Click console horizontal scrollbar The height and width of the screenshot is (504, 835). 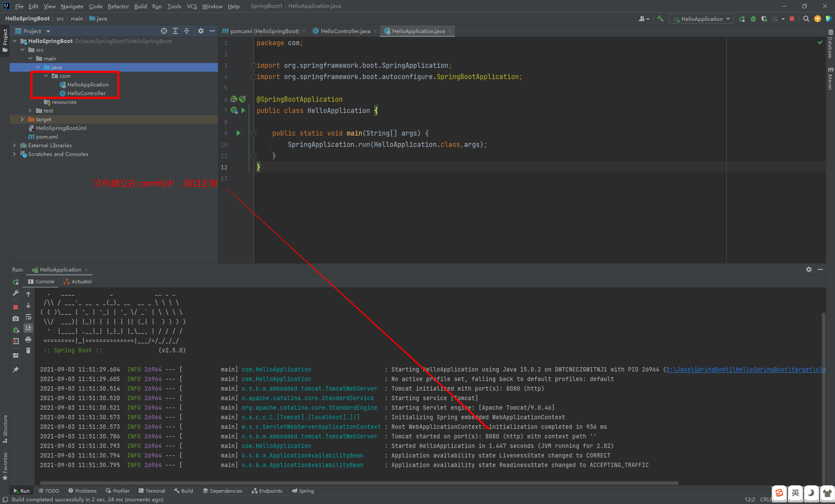[x=359, y=483]
